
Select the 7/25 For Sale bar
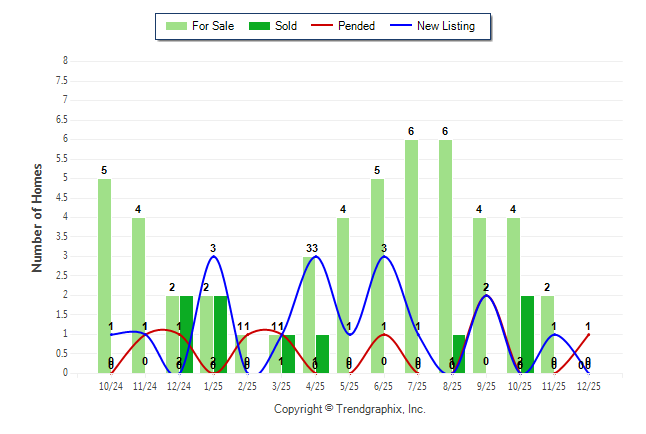tap(411, 256)
